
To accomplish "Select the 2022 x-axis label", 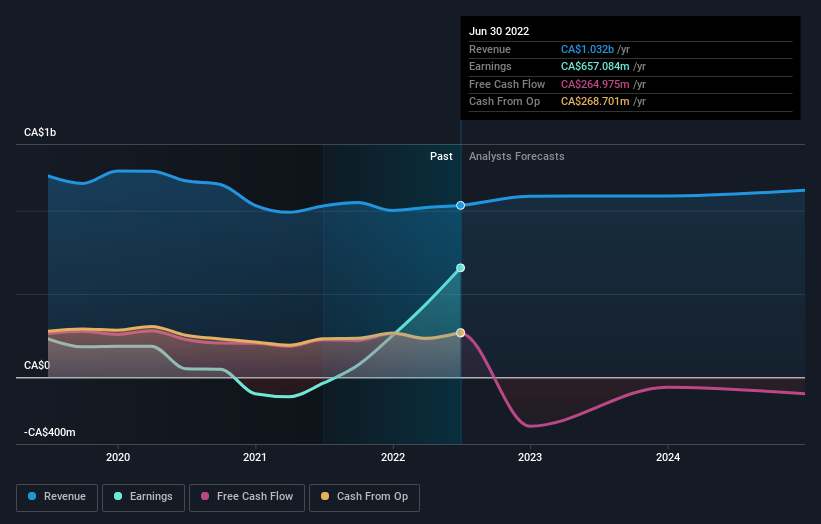I will (x=393, y=457).
